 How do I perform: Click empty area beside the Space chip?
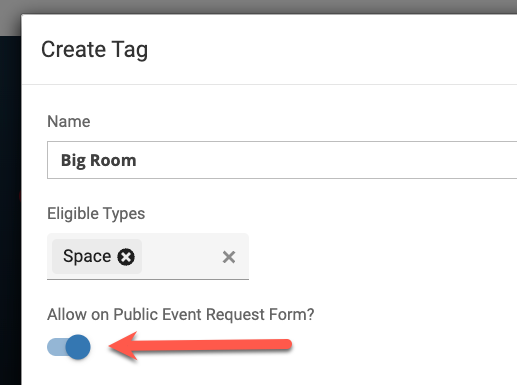[180, 257]
